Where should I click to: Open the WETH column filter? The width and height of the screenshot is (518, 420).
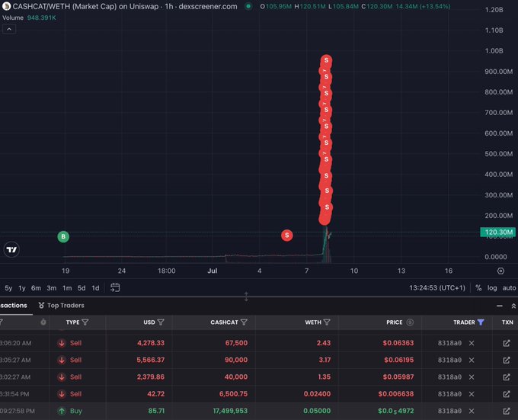[x=327, y=322]
